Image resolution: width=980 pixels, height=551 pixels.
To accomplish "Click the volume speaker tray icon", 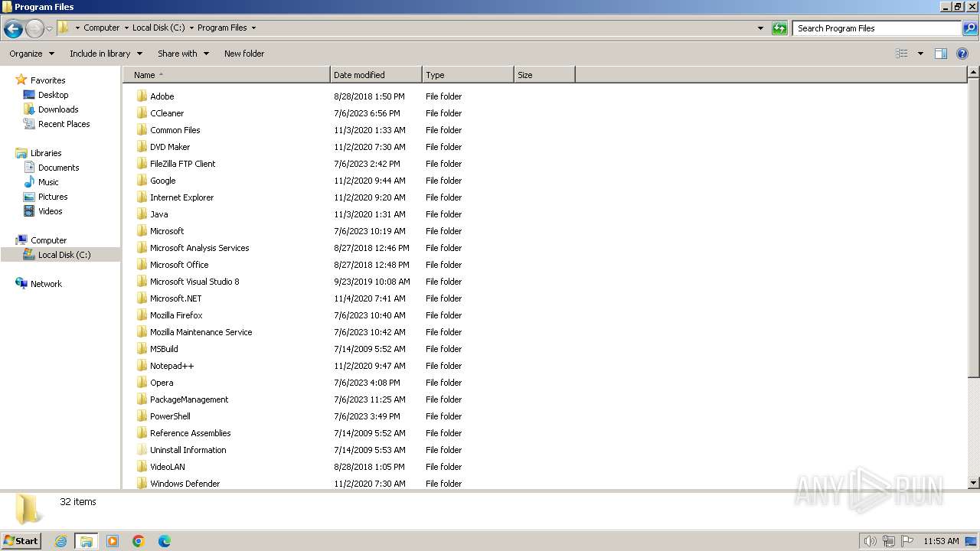I will click(x=870, y=541).
